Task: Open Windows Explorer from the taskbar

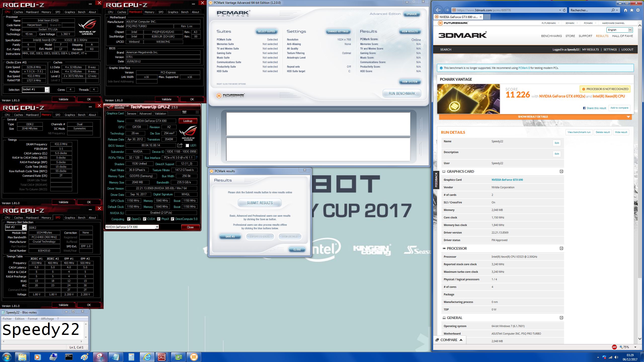Action: click(x=22, y=357)
